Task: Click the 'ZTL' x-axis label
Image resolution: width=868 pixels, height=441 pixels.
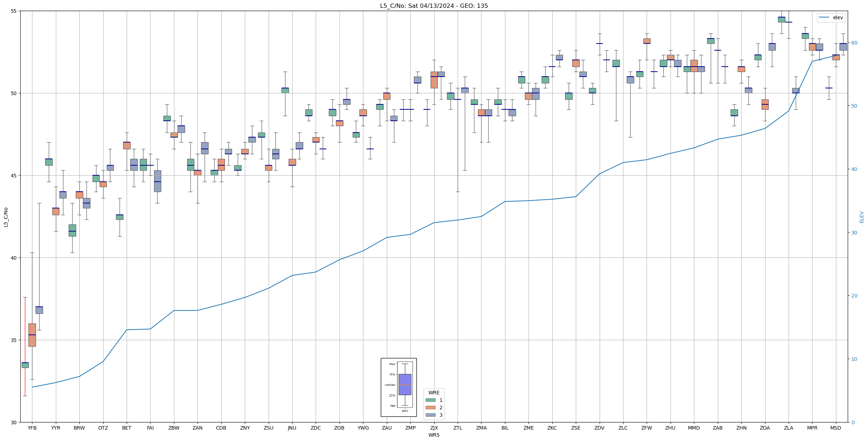Action: [x=458, y=428]
